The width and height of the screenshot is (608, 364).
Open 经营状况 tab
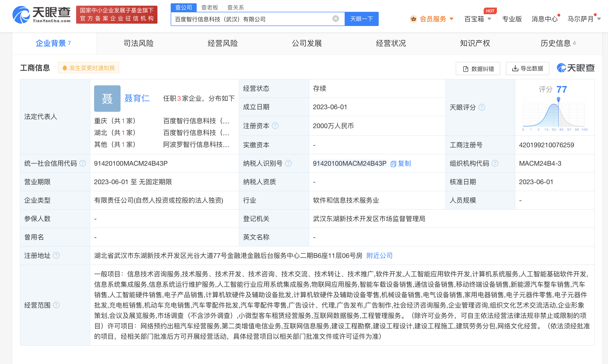point(391,43)
